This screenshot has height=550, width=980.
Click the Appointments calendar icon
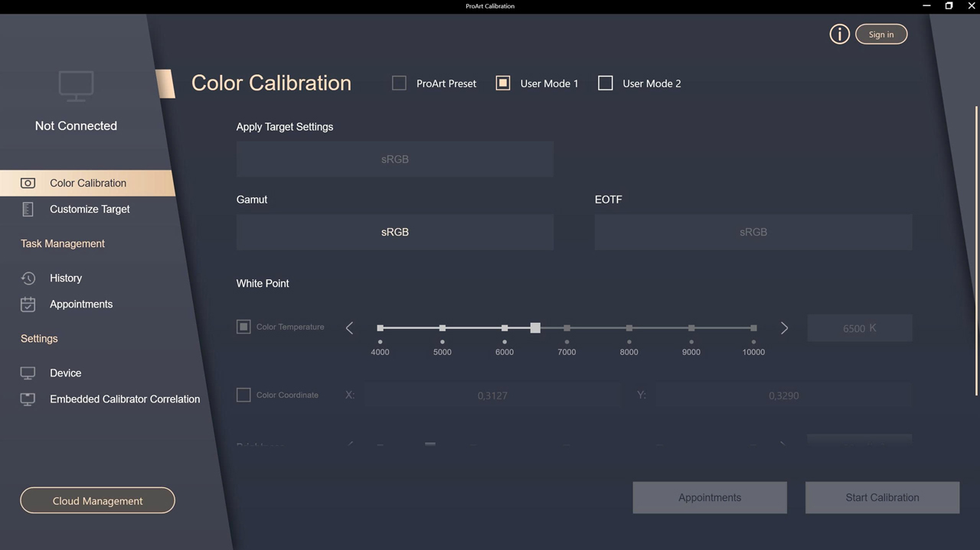pyautogui.click(x=28, y=304)
